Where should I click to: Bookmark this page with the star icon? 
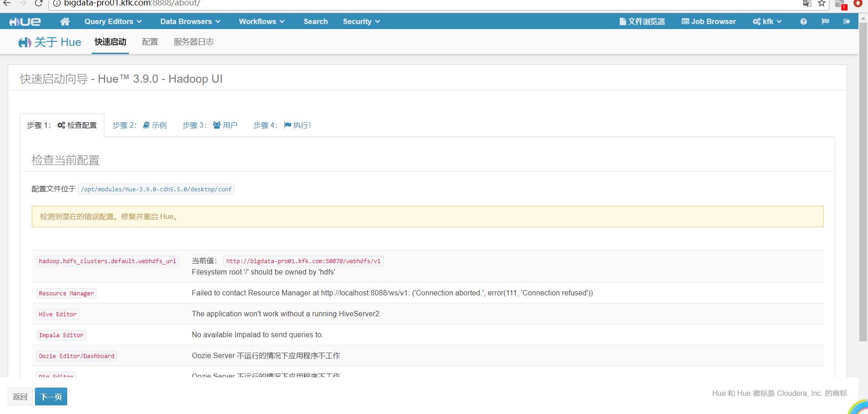tap(822, 4)
